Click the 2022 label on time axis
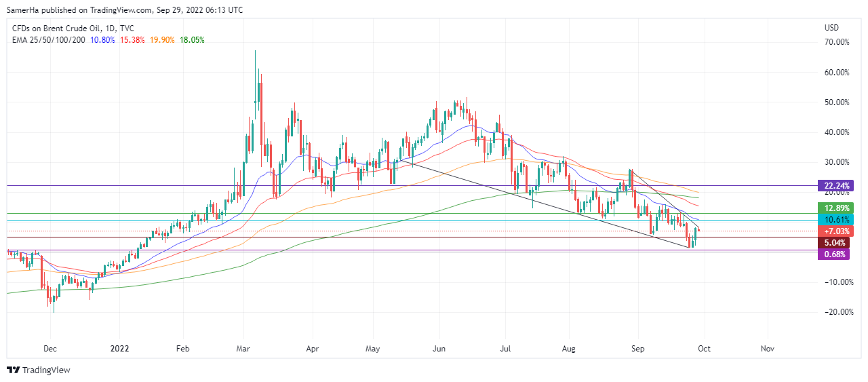The image size is (868, 382). pos(119,348)
